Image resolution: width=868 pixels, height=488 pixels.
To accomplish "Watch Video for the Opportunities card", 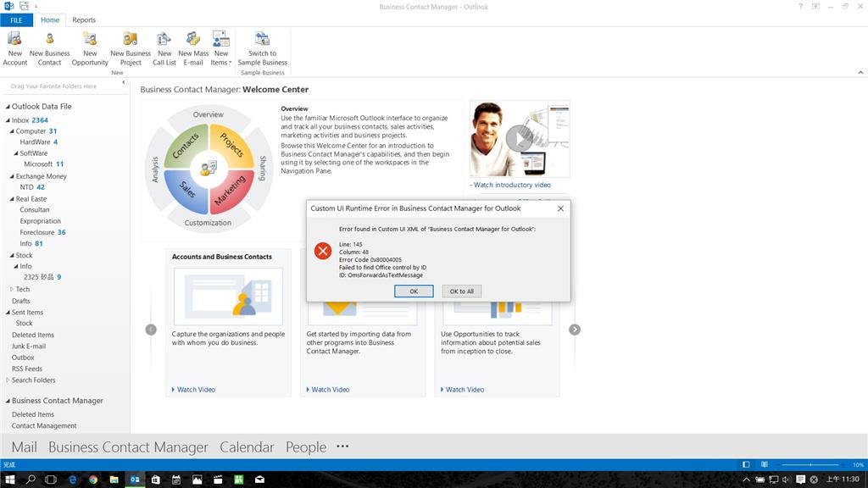I will [465, 390].
